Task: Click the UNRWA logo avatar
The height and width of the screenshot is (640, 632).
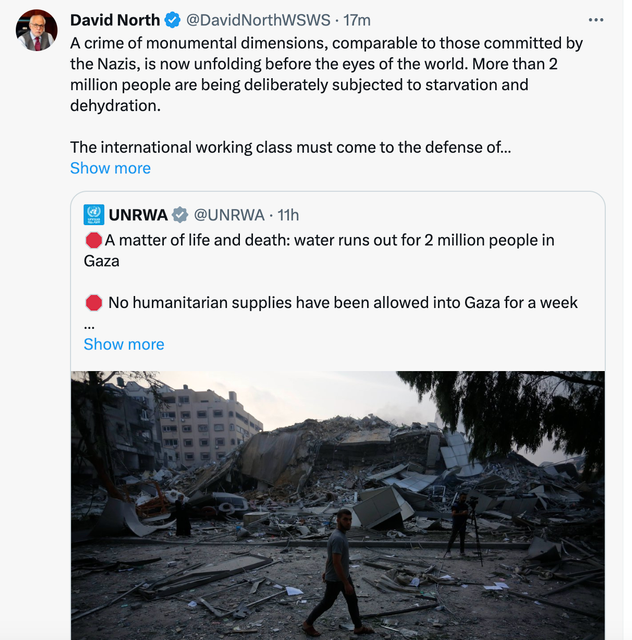Action: tap(94, 215)
